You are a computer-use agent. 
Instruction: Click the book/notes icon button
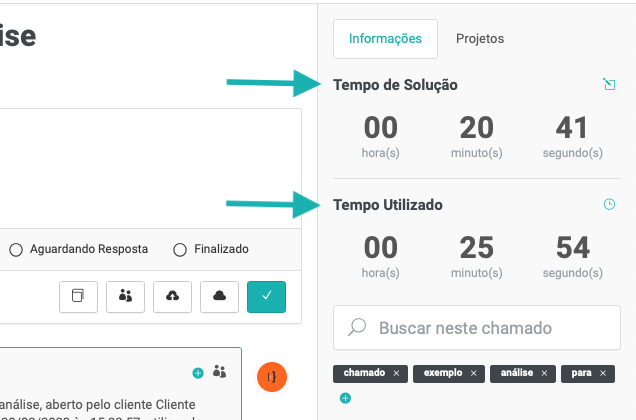(x=78, y=296)
